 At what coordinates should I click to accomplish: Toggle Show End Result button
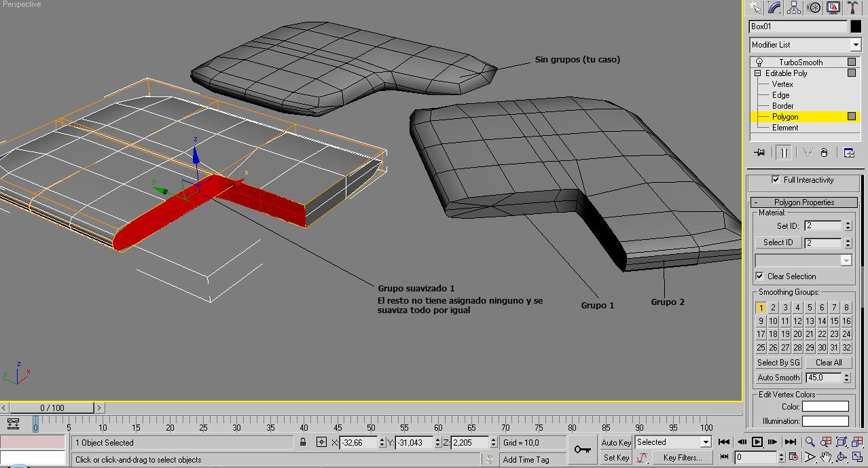[x=784, y=153]
